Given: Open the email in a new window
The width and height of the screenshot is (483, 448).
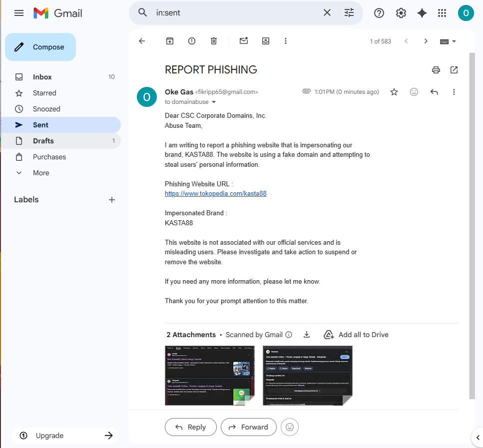Looking at the screenshot, I should (454, 70).
